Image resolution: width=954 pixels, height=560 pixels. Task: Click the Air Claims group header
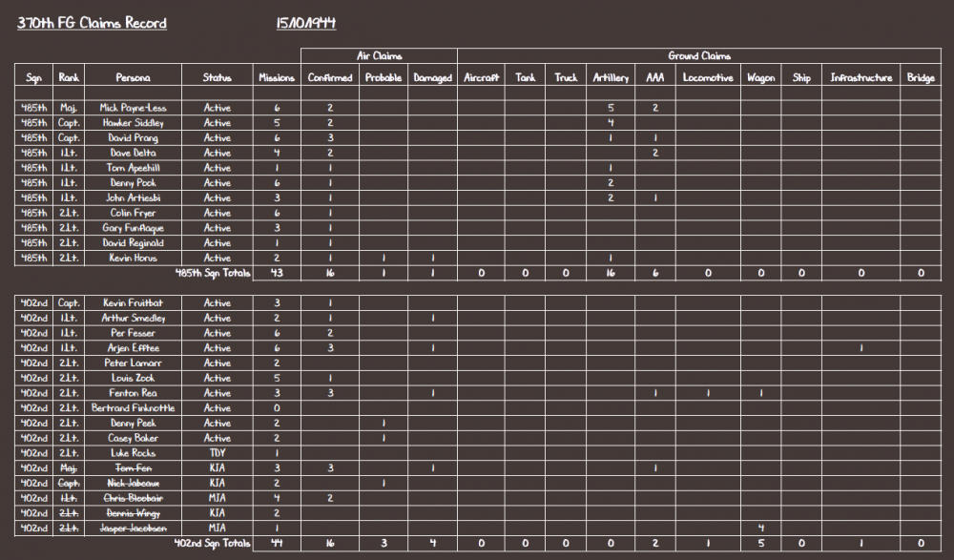pyautogui.click(x=379, y=56)
